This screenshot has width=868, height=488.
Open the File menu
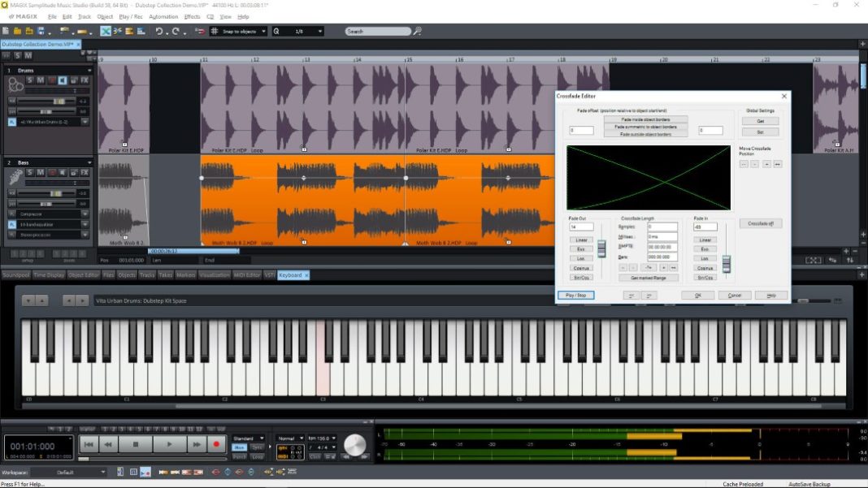point(52,16)
